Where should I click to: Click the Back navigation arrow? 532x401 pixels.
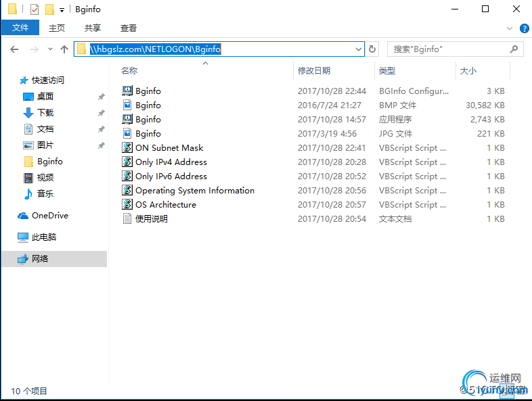(14, 49)
